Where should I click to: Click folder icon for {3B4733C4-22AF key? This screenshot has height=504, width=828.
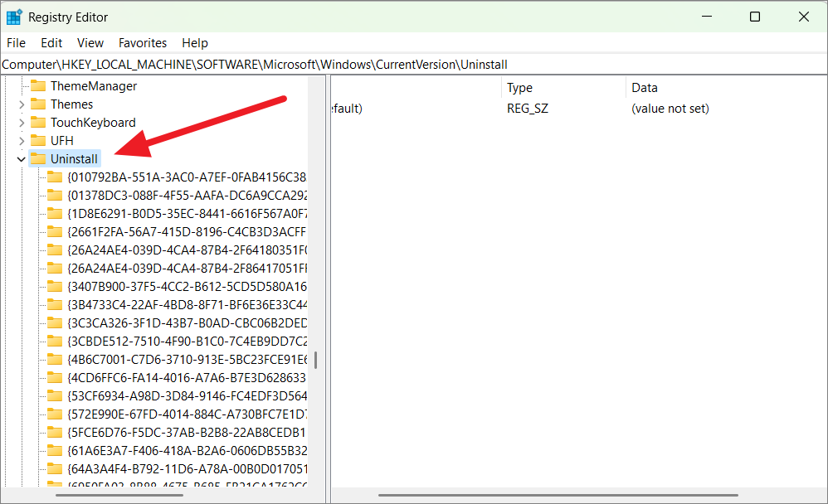pyautogui.click(x=55, y=304)
